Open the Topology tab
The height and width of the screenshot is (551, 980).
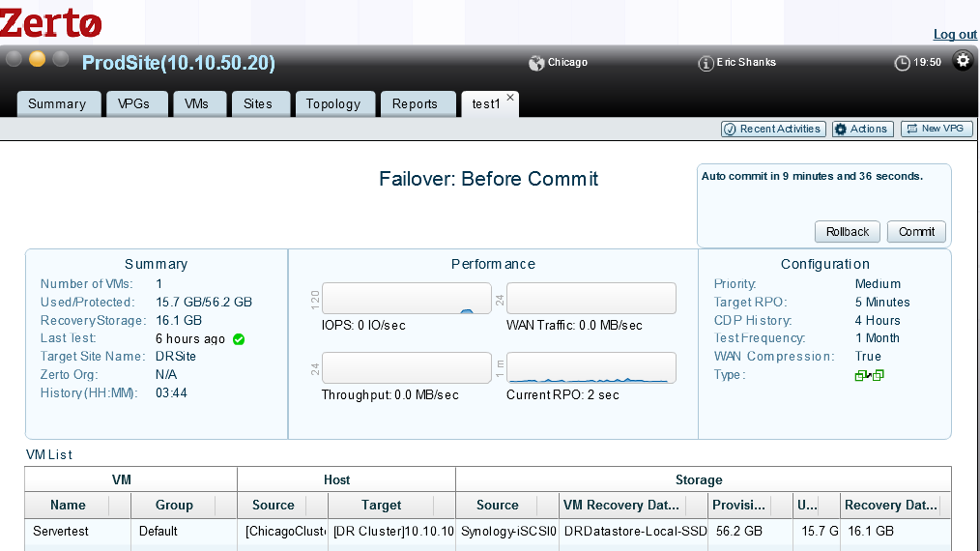[x=333, y=104]
